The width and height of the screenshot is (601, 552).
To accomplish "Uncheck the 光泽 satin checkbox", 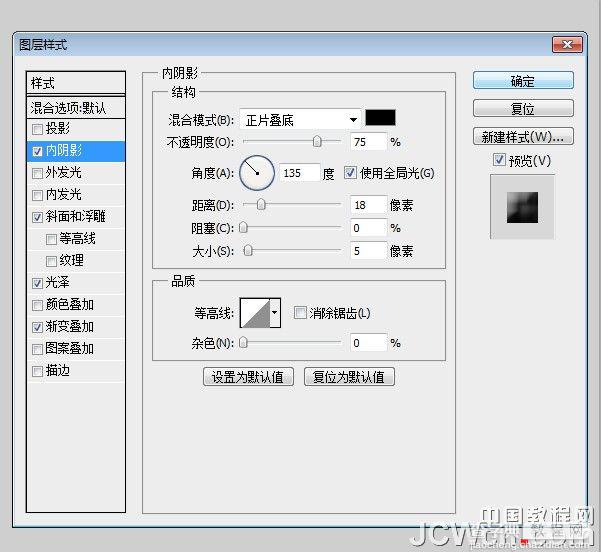I will tap(37, 284).
